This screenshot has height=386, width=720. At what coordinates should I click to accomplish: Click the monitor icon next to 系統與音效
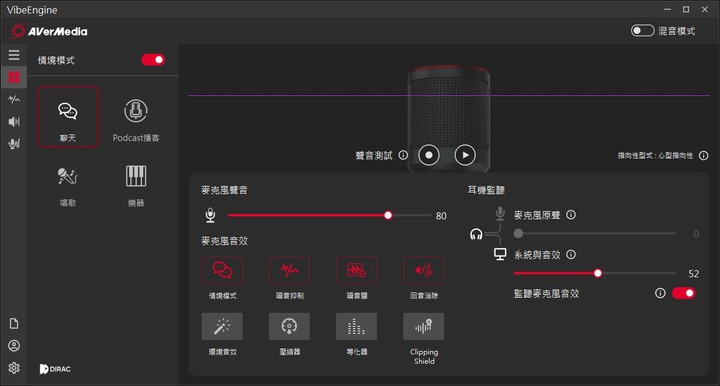click(x=500, y=254)
